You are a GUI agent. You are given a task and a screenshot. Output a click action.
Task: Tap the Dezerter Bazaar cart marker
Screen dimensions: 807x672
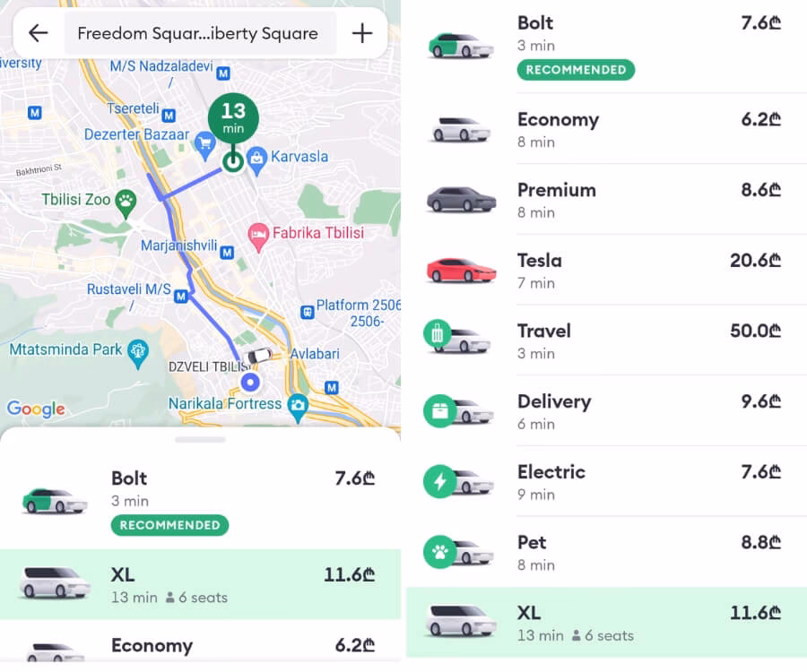[x=204, y=141]
